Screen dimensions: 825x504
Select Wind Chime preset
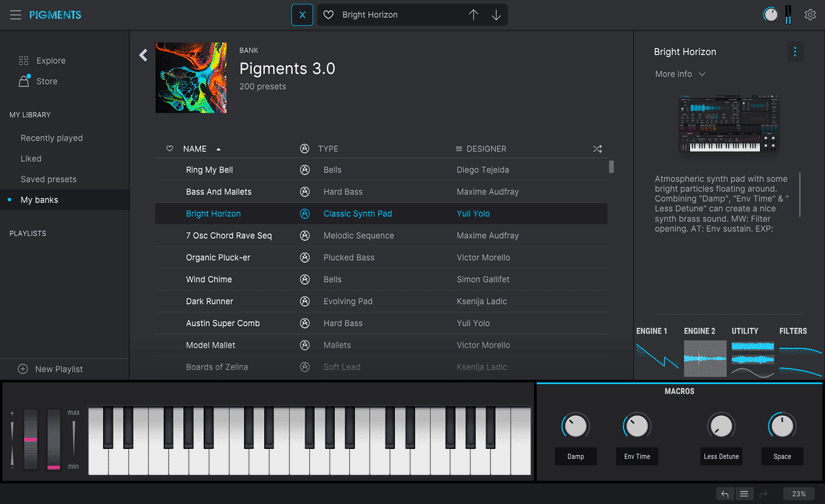point(381,279)
